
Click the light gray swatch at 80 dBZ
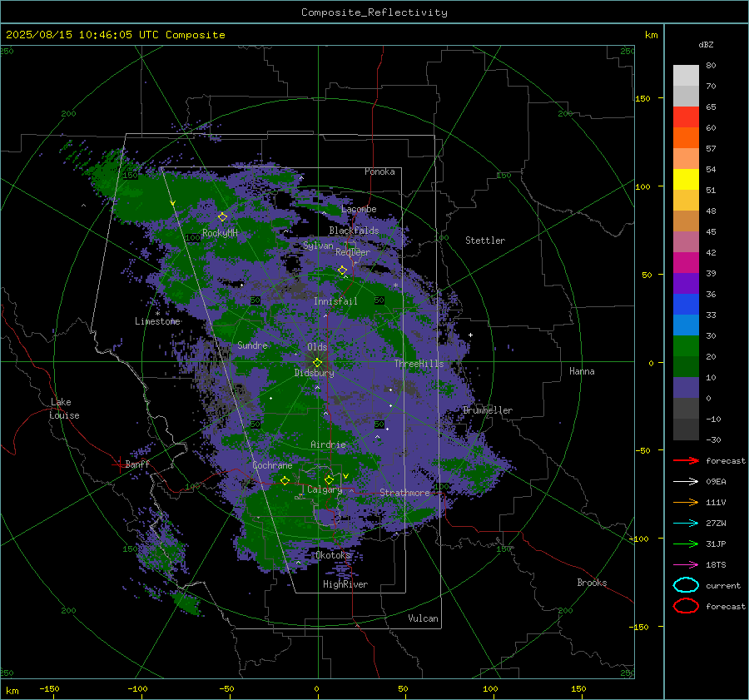pyautogui.click(x=686, y=75)
